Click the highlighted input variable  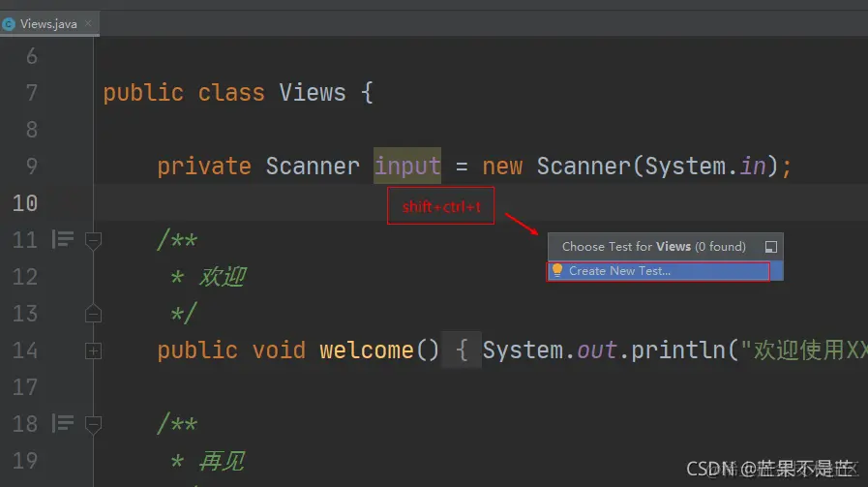[x=407, y=166]
